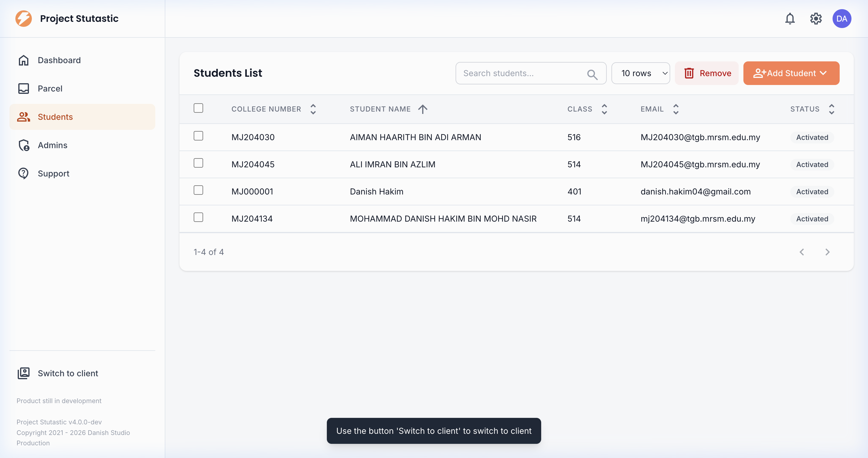Screen dimensions: 868x458
Task: Sort by College Number column arrows
Action: coord(313,109)
